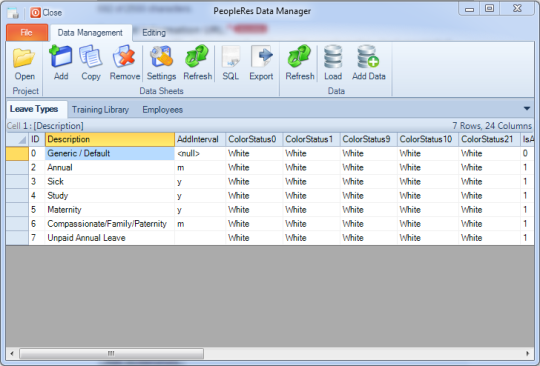Select the row header of the Sick row
Image resolution: width=540 pixels, height=366 pixels.
17,182
